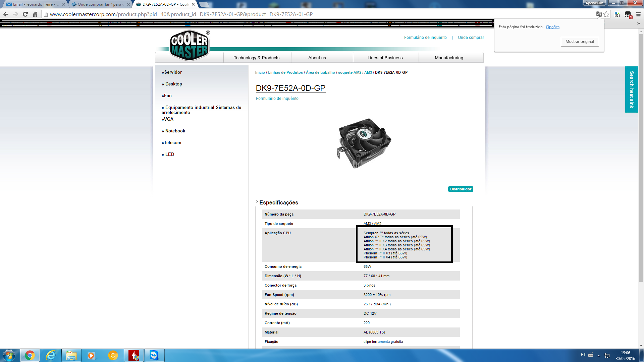This screenshot has width=644, height=362.
Task: Select Telecom in the sidebar
Action: 171,142
